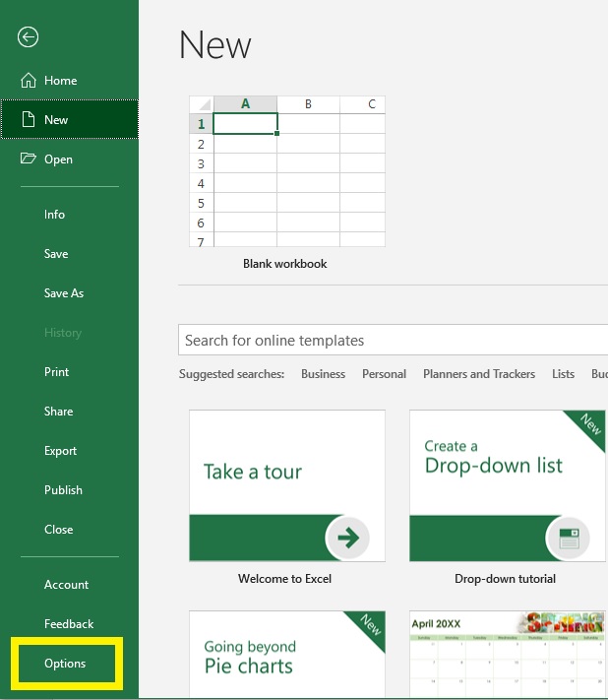Open the Create a Drop-down list template
This screenshot has height=700, width=608.
(x=508, y=485)
